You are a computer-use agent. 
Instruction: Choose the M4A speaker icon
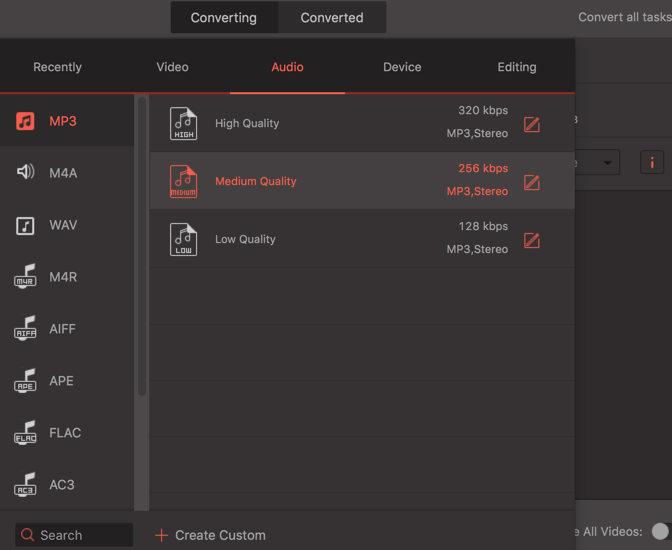[x=25, y=173]
